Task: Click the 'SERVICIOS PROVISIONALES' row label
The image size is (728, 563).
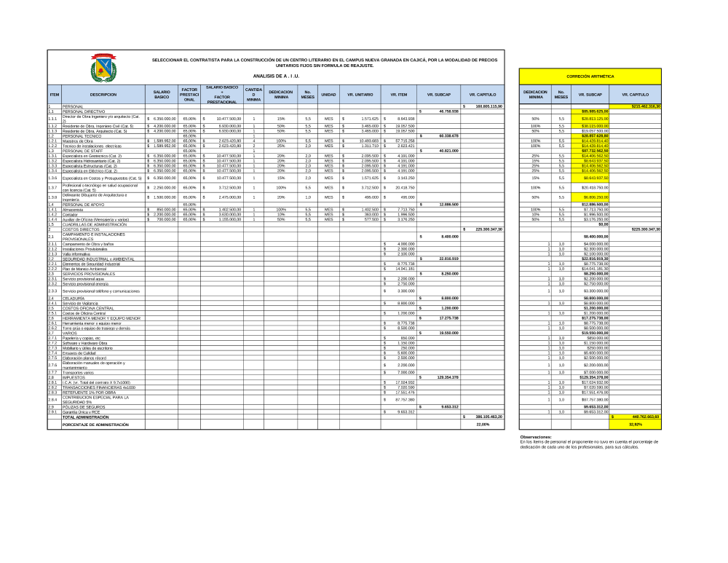Action: (89, 274)
